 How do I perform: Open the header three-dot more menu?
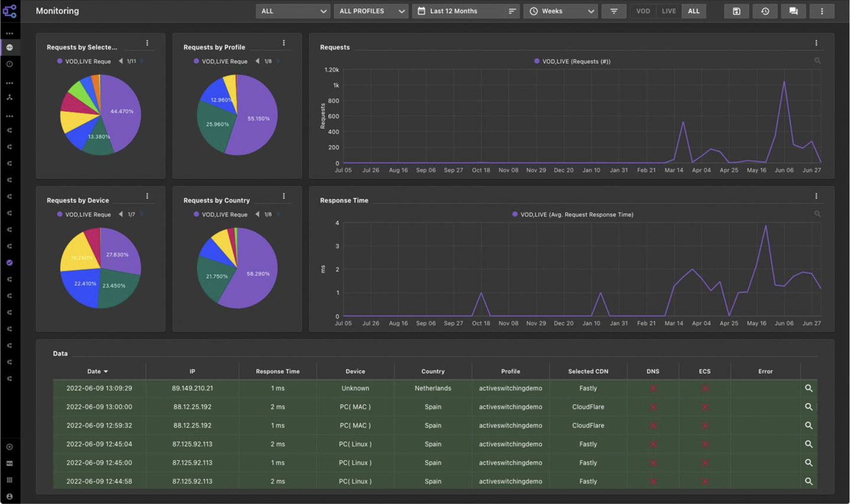point(822,11)
